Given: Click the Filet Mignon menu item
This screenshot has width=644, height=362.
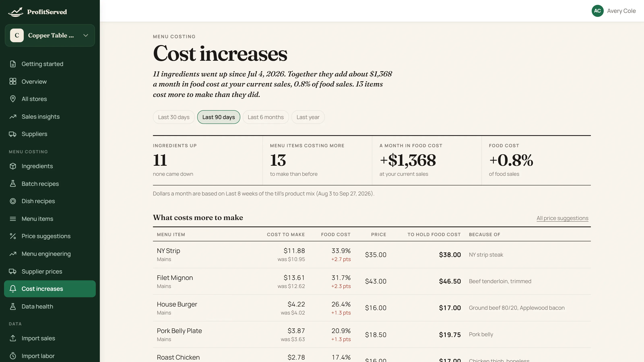Looking at the screenshot, I should tap(175, 278).
